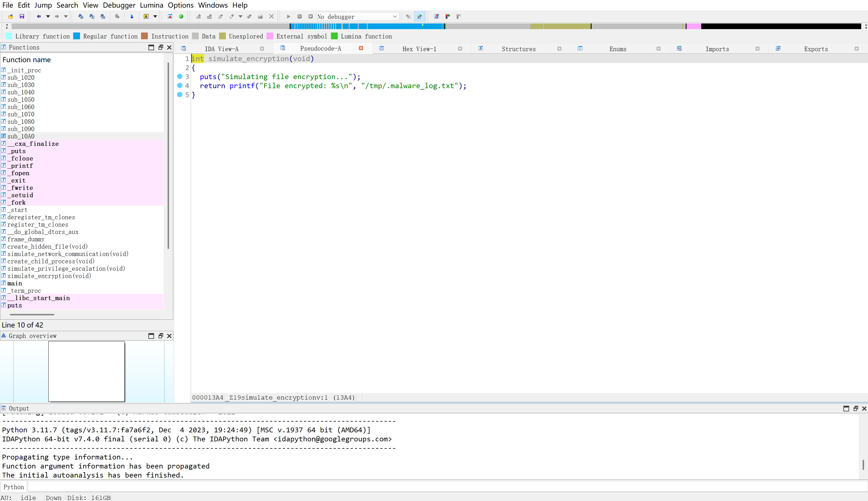
Task: Open file with the folder icon
Action: (11, 16)
